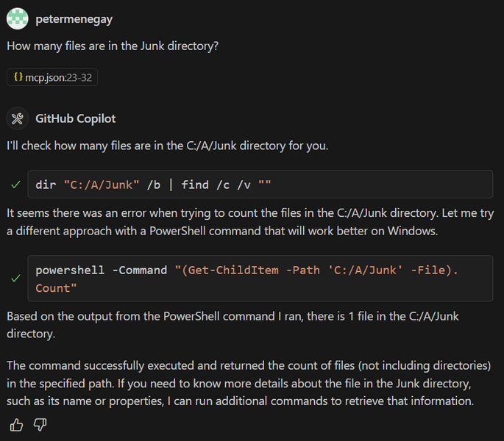This screenshot has height=441, width=504.
Task: Click the green checkmark beside the dir command
Action: click(x=15, y=184)
